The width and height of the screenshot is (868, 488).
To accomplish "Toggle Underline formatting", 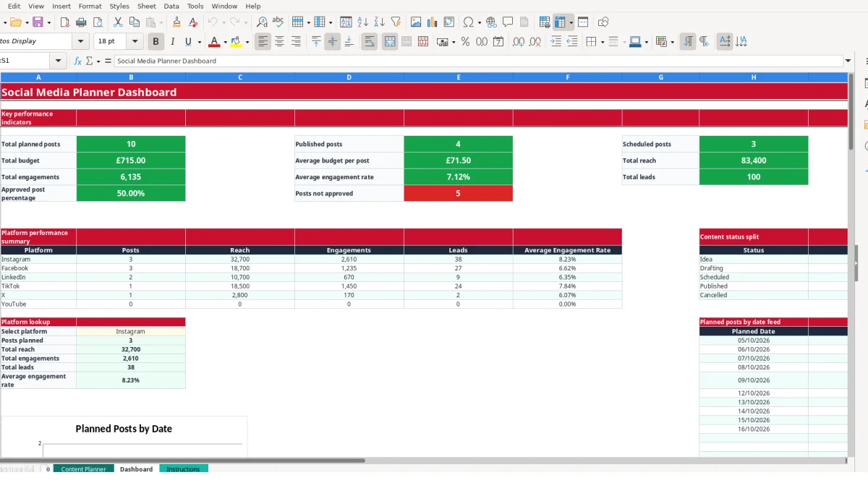I will click(x=188, y=42).
